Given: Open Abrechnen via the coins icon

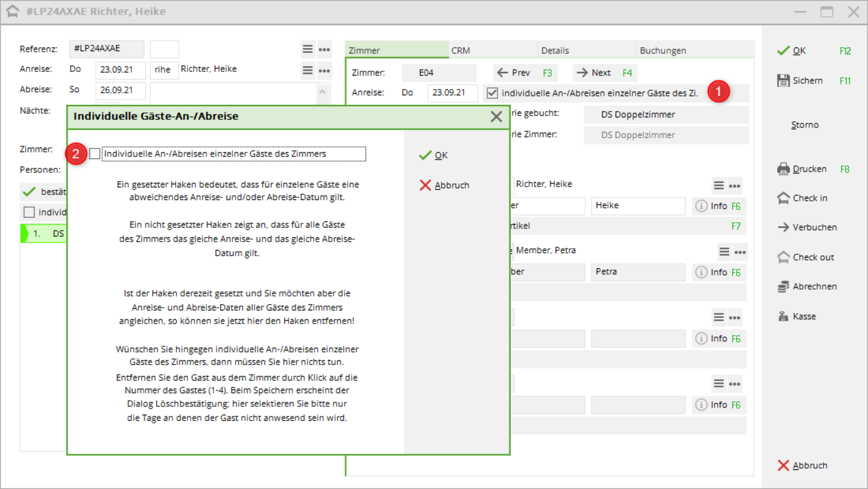Looking at the screenshot, I should (783, 286).
